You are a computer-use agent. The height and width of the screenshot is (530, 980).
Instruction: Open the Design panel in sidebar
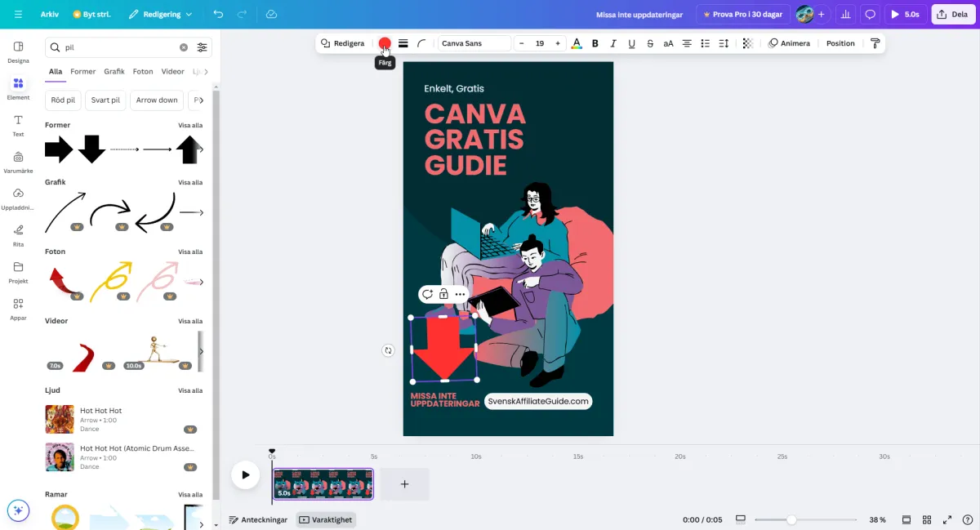coord(18,52)
